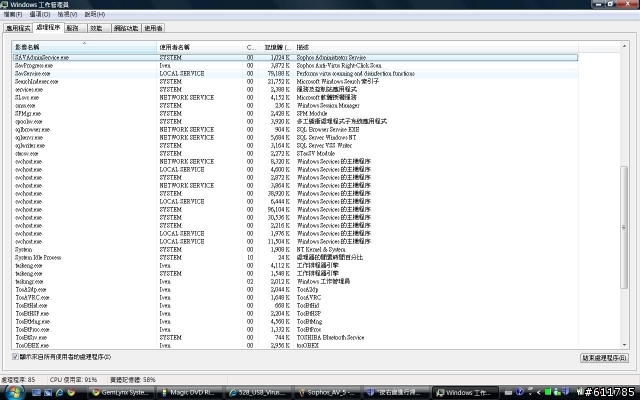Select TosA2dp.exe process row
This screenshot has height=400, width=640.
[x=295, y=289]
